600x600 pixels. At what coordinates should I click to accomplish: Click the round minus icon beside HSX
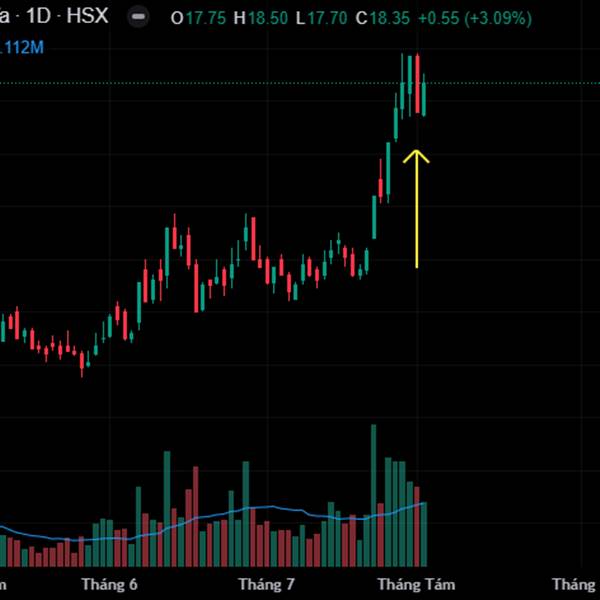click(x=138, y=17)
